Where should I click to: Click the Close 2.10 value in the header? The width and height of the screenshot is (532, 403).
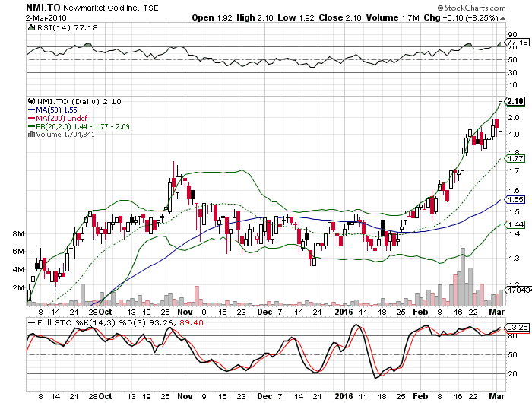340,17
